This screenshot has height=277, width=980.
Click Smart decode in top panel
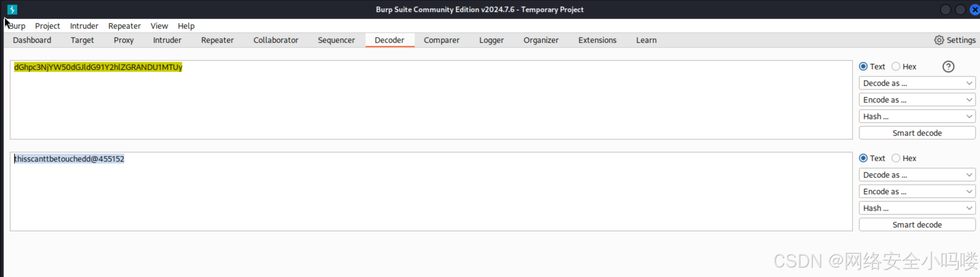click(x=917, y=133)
